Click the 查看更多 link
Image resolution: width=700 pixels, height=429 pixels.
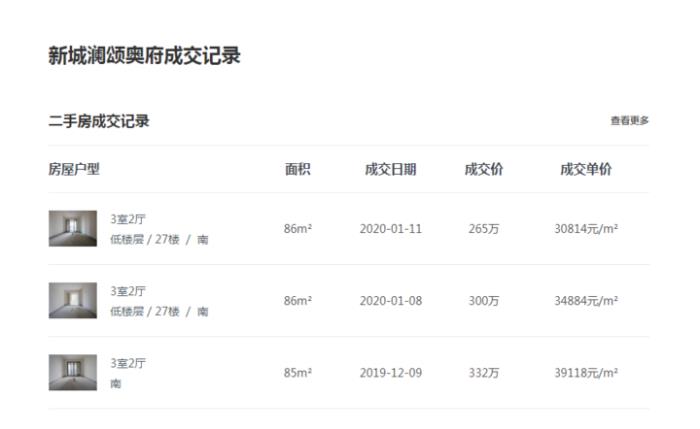[x=629, y=121]
